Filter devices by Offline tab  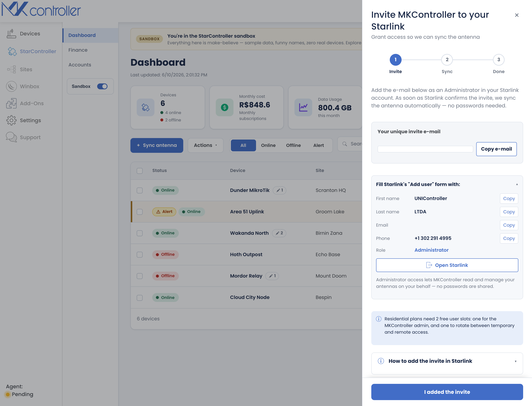click(x=293, y=145)
